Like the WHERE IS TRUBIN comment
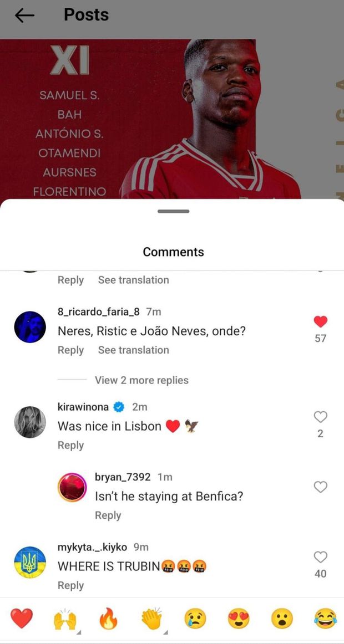This screenshot has height=644, width=344. tap(321, 558)
